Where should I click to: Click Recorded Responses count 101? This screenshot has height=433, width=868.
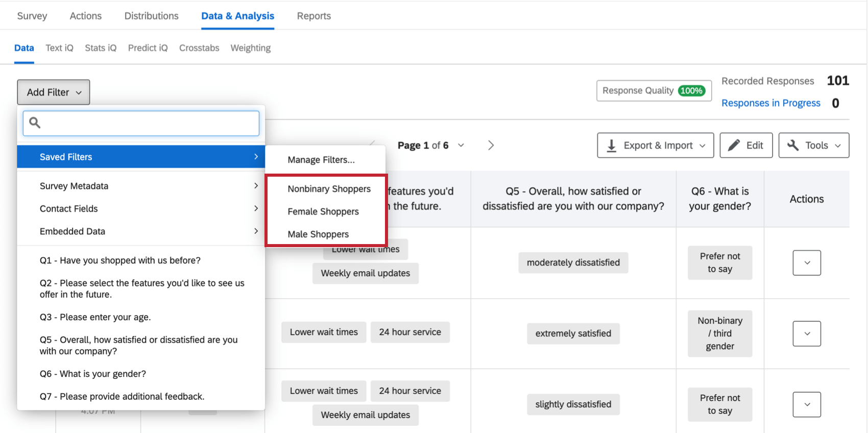[838, 81]
